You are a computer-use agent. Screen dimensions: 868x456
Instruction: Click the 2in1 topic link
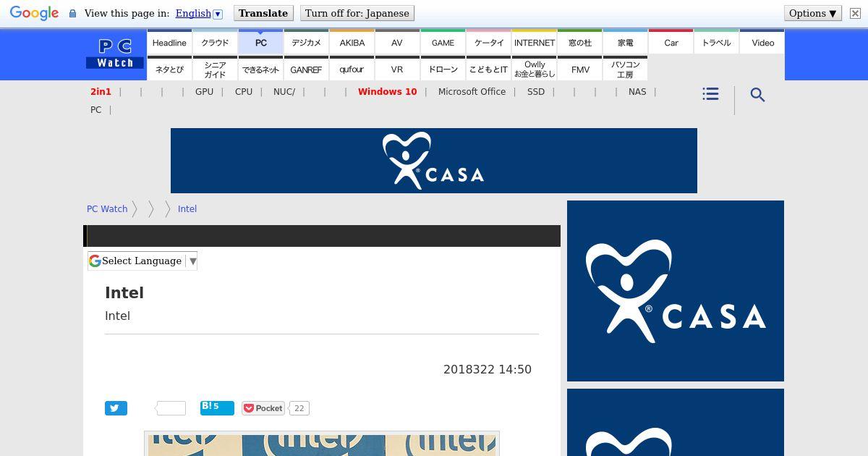coord(101,92)
